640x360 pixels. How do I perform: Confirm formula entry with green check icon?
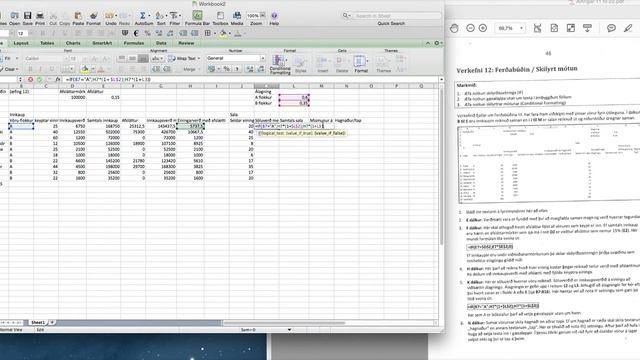click(40, 79)
